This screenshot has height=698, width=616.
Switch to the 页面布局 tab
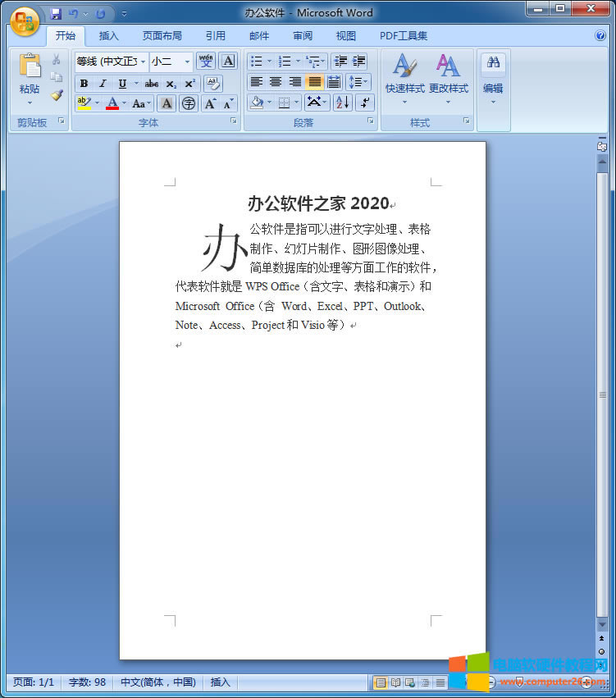(162, 35)
